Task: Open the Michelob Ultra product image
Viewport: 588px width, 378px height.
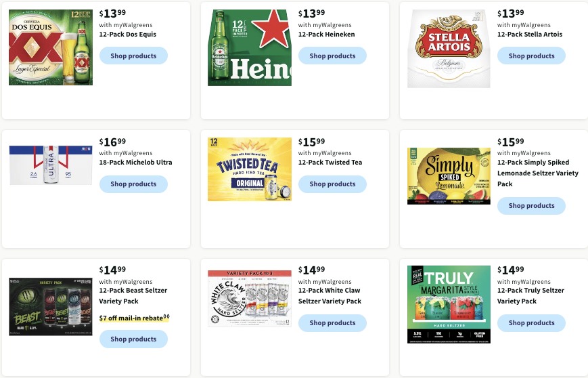Action: (x=51, y=165)
